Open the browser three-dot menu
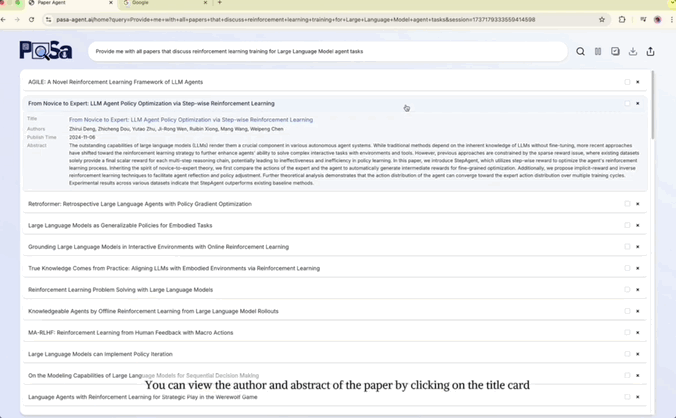This screenshot has width=676, height=418. point(672,19)
